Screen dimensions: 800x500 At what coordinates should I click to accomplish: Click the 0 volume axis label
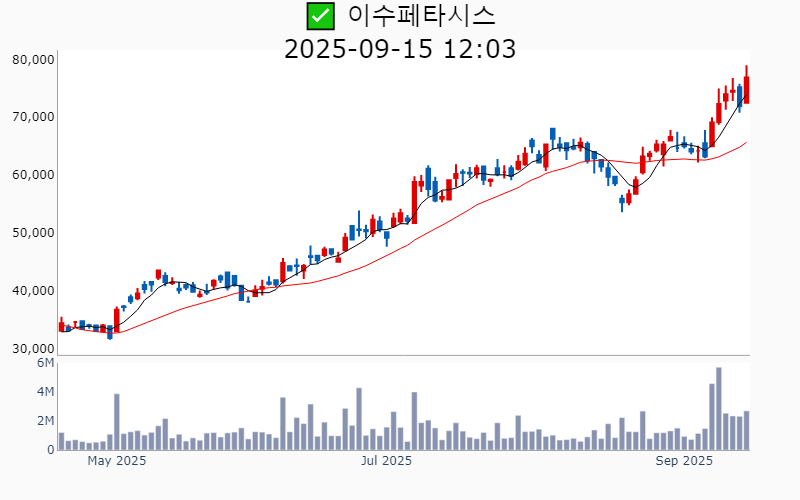51,449
